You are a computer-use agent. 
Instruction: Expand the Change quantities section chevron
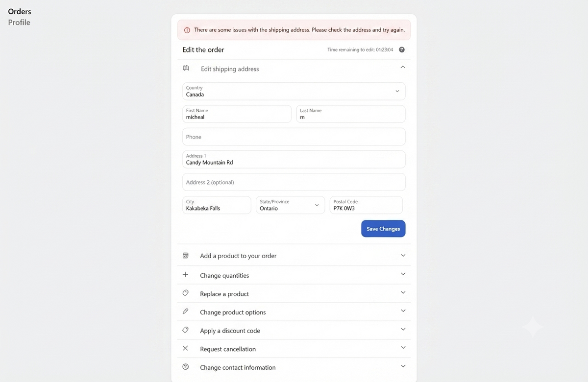[x=403, y=274]
